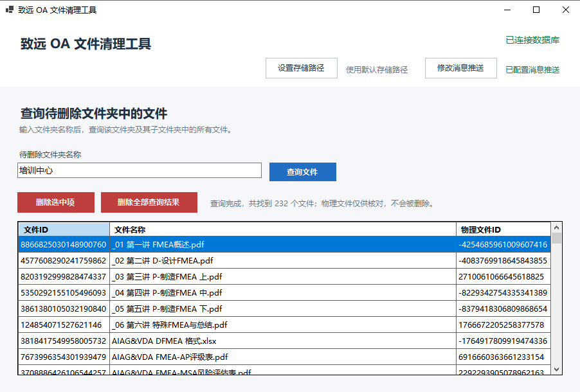Sort by 物理文件ID column header
The image size is (580, 392).
(503, 229)
